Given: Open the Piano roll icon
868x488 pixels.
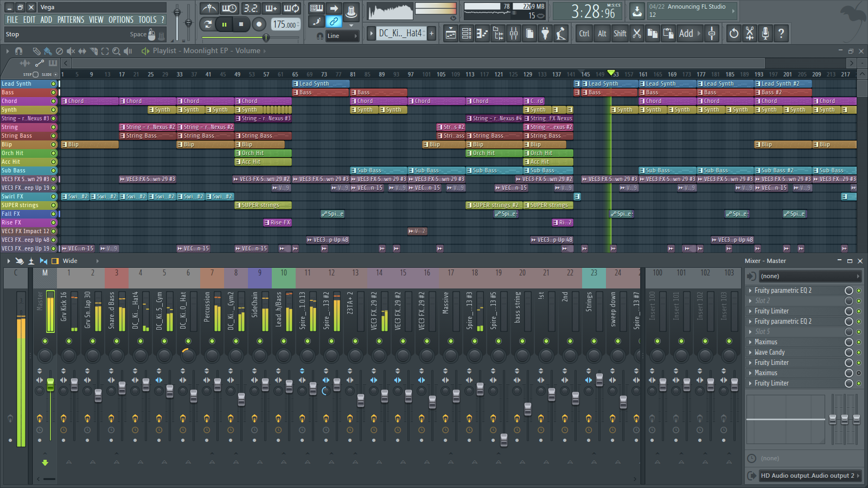Looking at the screenshot, I should [482, 34].
